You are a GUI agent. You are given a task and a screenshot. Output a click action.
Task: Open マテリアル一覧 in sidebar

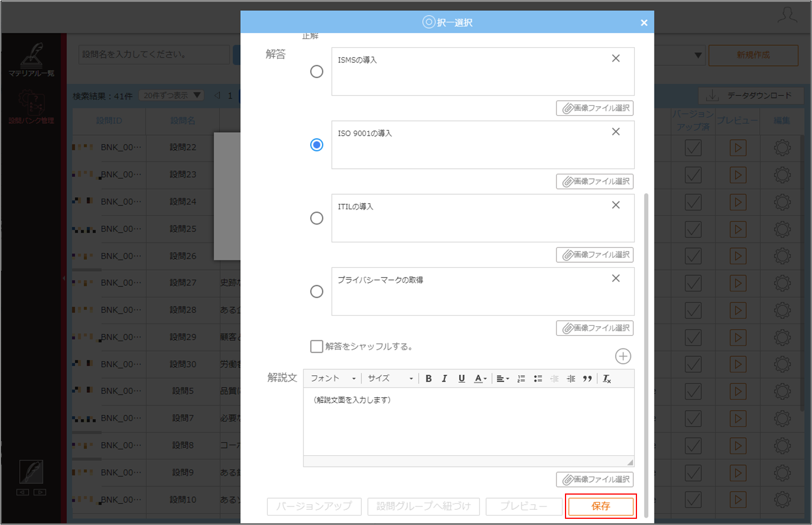32,60
